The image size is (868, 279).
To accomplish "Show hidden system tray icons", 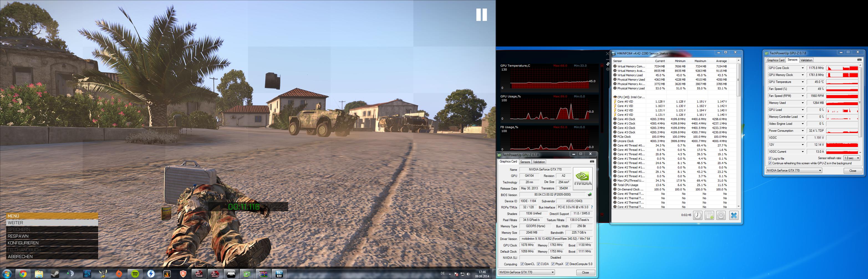I will click(x=450, y=274).
